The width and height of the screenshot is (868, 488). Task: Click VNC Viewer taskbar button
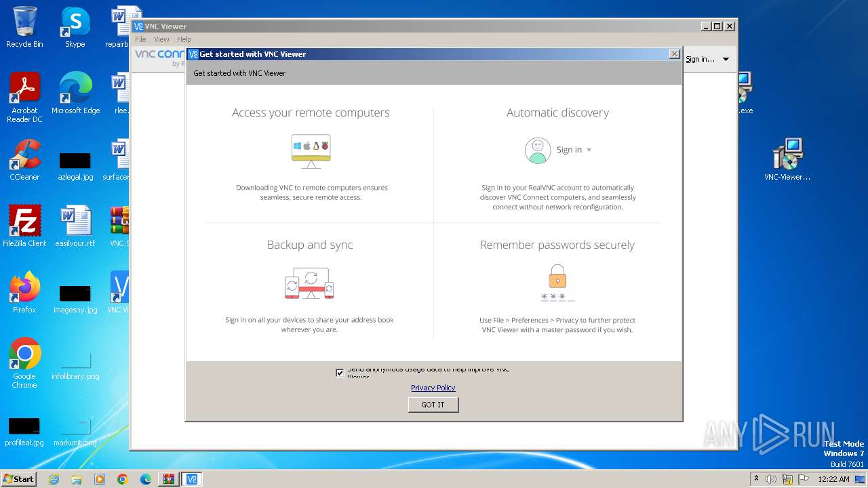(192, 479)
